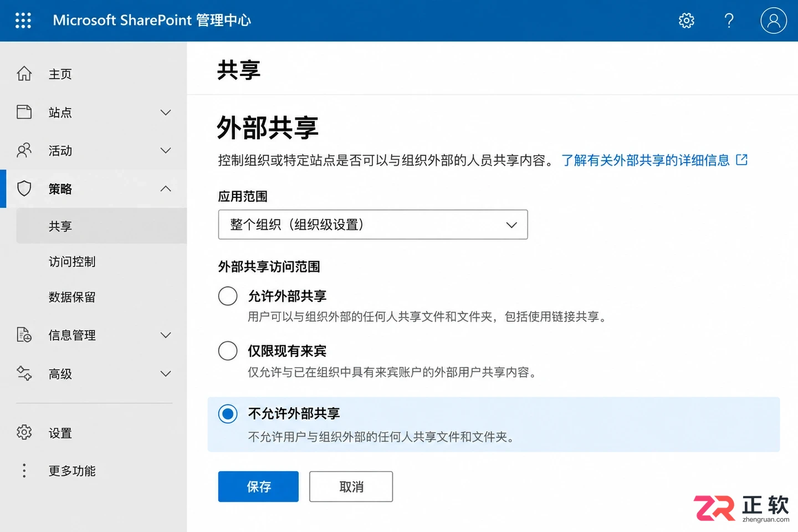Select the 允许外部共享 radio option
The width and height of the screenshot is (798, 532).
click(228, 296)
